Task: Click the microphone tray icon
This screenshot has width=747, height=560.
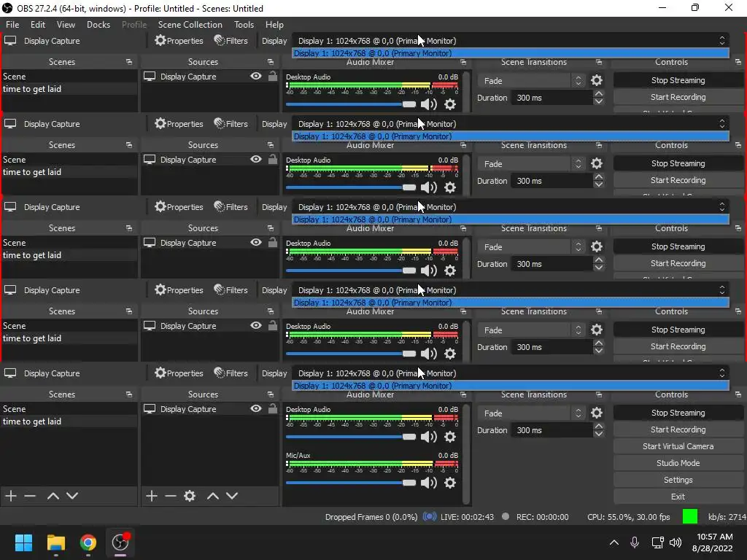Action: 635,542
